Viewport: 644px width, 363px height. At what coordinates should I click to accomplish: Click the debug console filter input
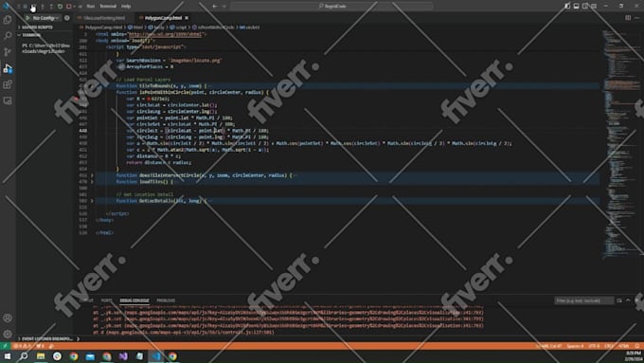(584, 300)
